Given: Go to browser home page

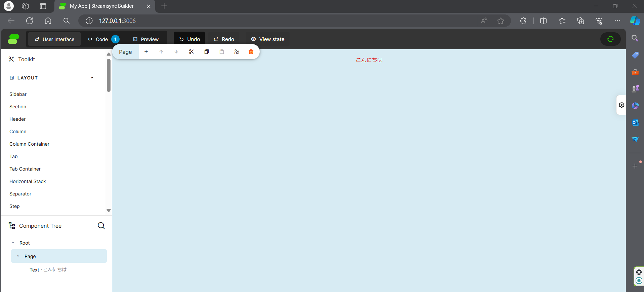Looking at the screenshot, I should pos(48,21).
